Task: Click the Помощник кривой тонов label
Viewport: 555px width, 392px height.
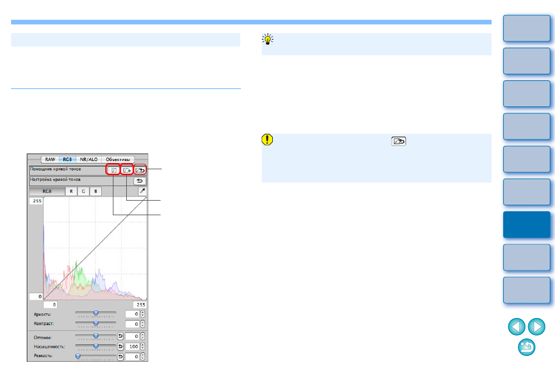Action: coord(55,169)
